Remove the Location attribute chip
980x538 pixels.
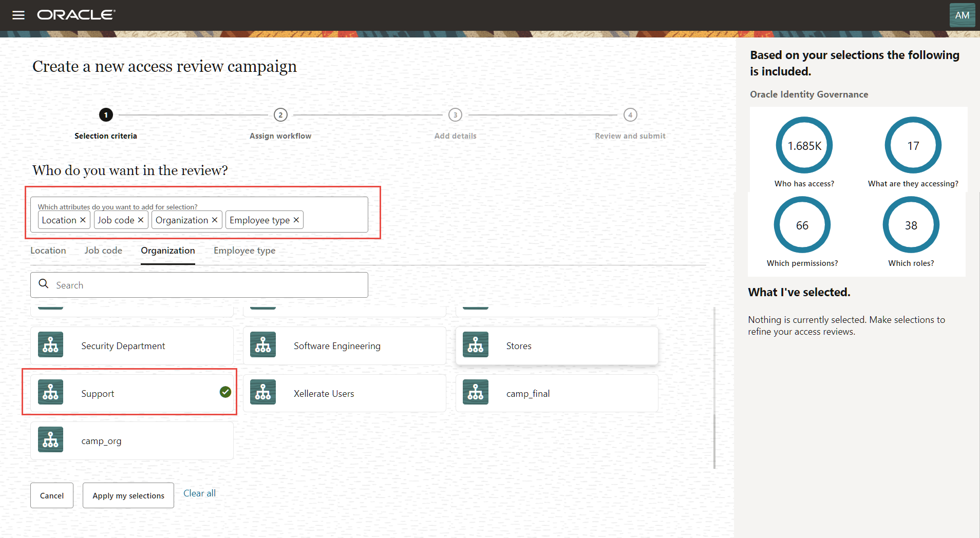click(83, 220)
